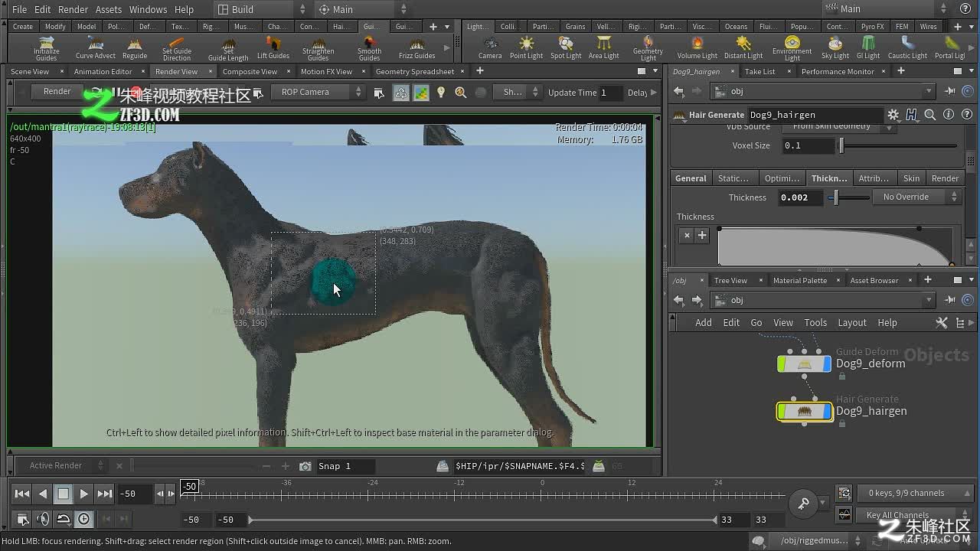This screenshot has height=551, width=980.
Task: Open the help question-mark icon in parameter pane
Action: pyautogui.click(x=967, y=115)
